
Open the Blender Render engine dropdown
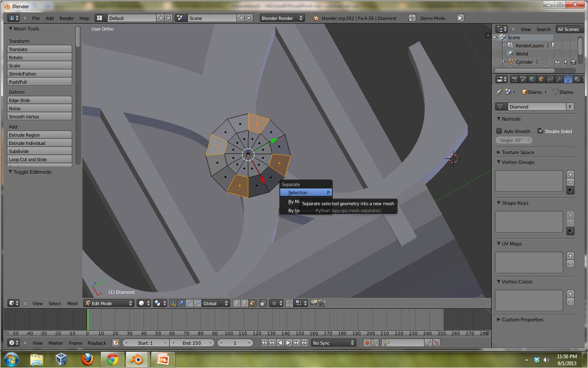tap(283, 18)
